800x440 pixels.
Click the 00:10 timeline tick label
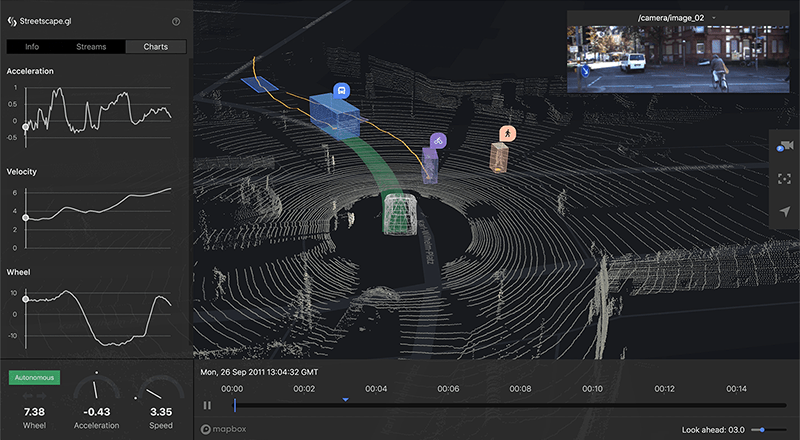click(x=592, y=389)
